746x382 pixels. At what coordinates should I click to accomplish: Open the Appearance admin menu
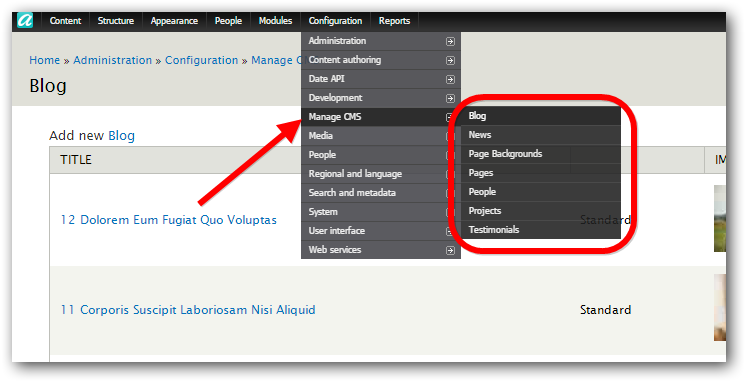pyautogui.click(x=174, y=21)
